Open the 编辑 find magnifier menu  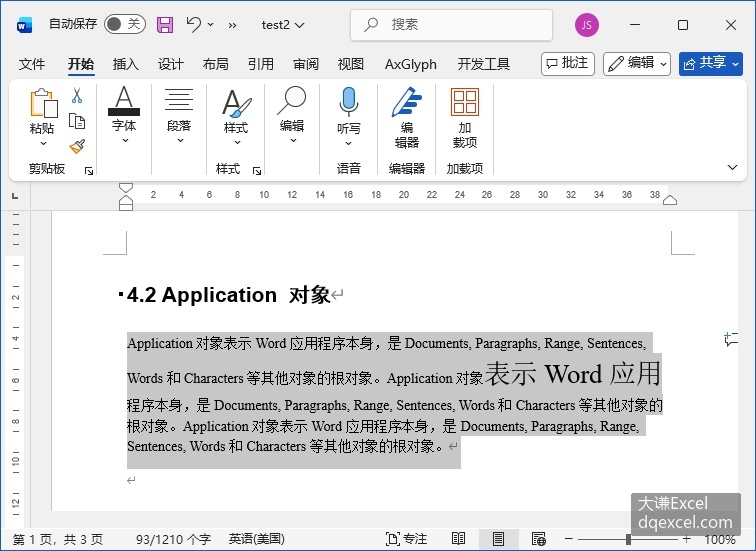pyautogui.click(x=292, y=115)
